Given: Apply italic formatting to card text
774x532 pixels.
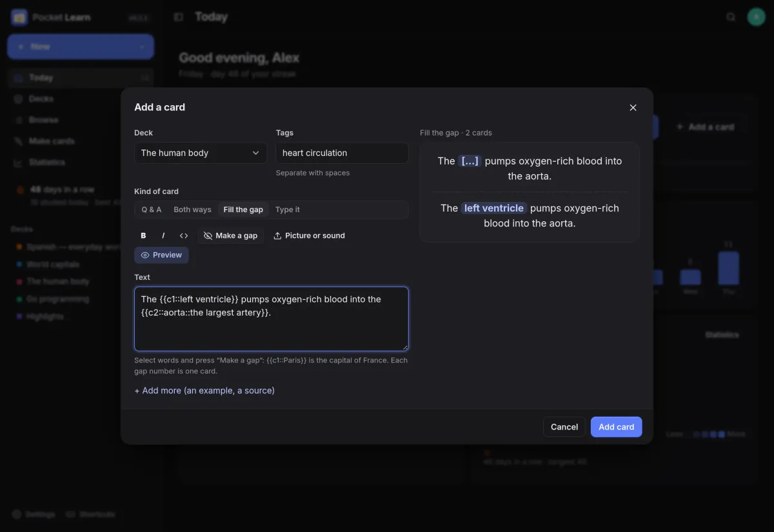Looking at the screenshot, I should click(163, 236).
